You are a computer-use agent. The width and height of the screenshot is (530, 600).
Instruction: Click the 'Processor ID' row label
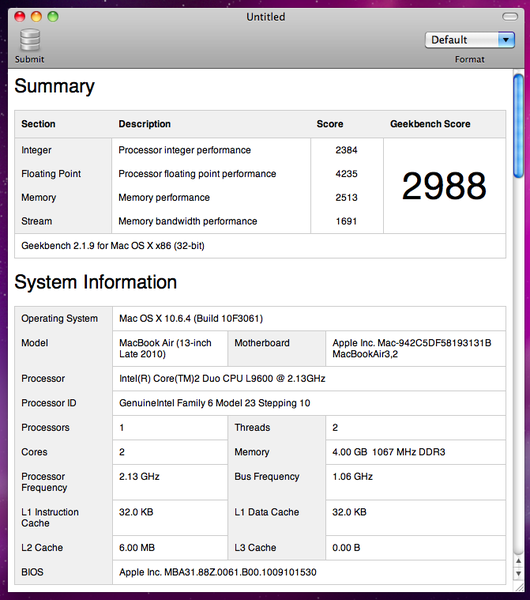(49, 403)
